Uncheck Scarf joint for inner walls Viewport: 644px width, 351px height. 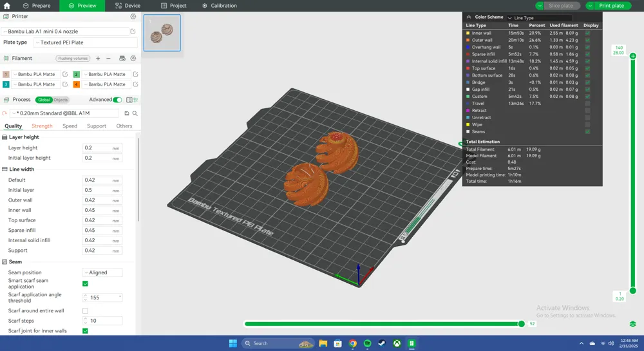(x=86, y=331)
